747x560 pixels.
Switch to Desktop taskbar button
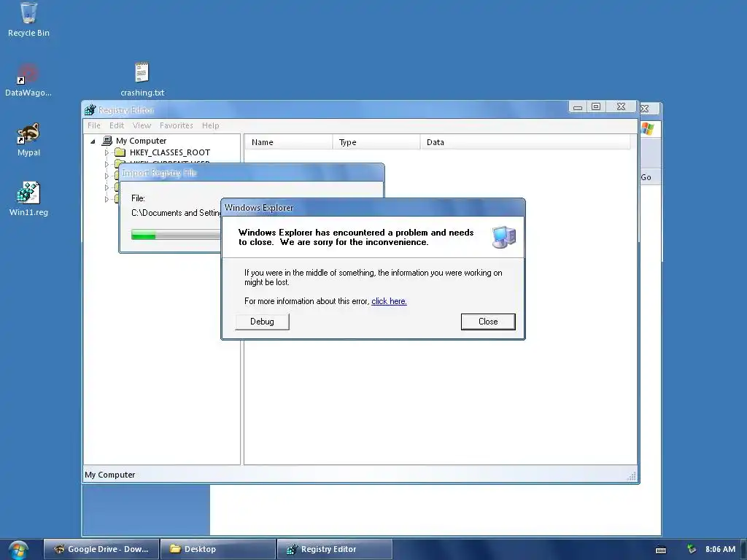coord(217,549)
